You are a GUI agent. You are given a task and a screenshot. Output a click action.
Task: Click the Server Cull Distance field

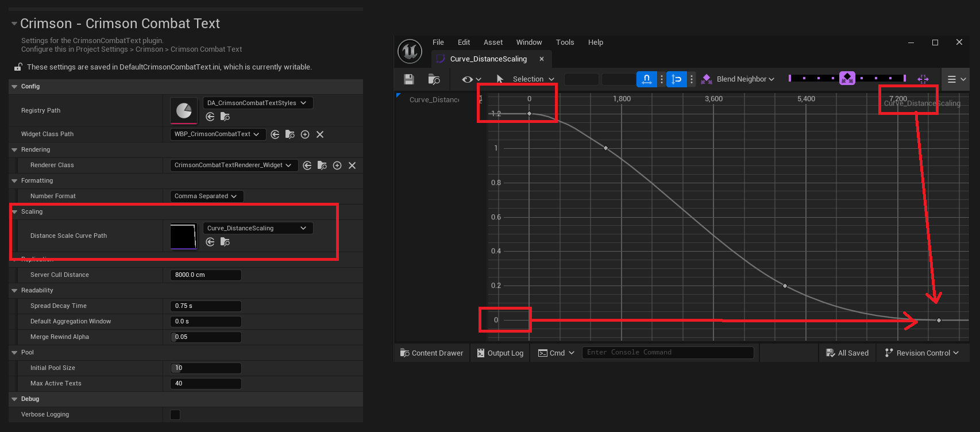coord(206,275)
